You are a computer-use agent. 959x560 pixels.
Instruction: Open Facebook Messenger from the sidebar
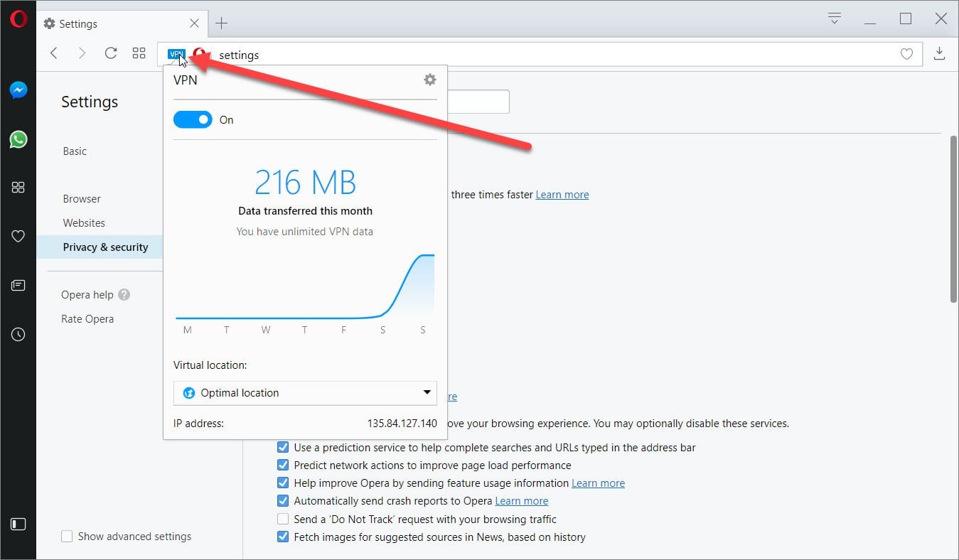click(17, 90)
